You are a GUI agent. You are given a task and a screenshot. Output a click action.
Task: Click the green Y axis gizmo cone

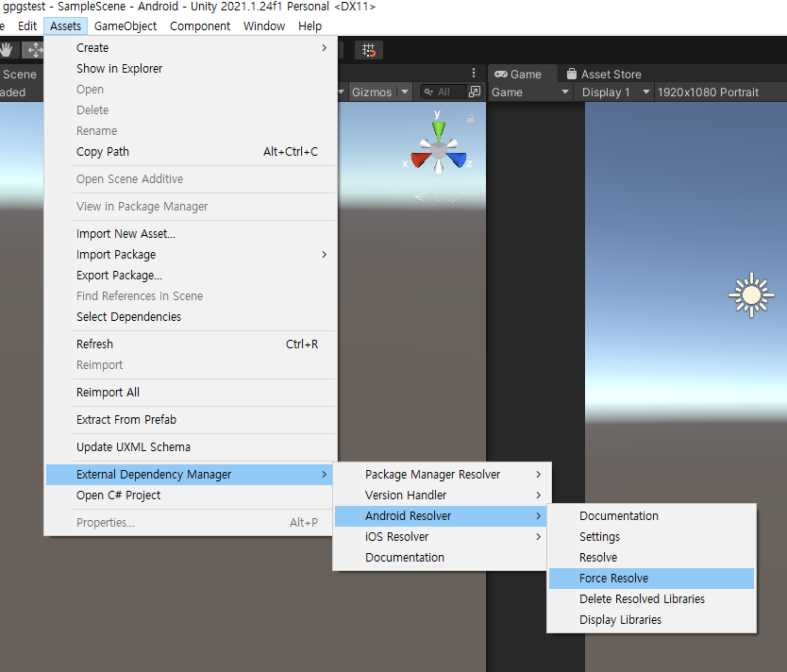[438, 130]
